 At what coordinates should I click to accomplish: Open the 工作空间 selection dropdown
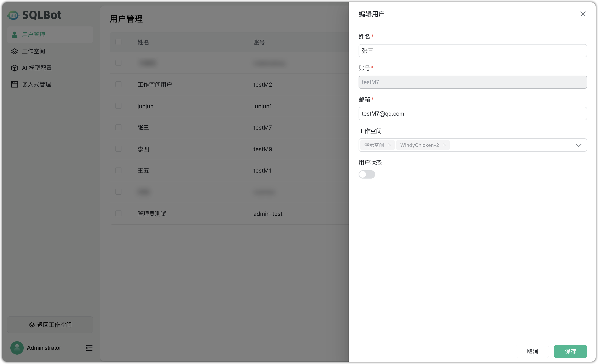point(579,145)
